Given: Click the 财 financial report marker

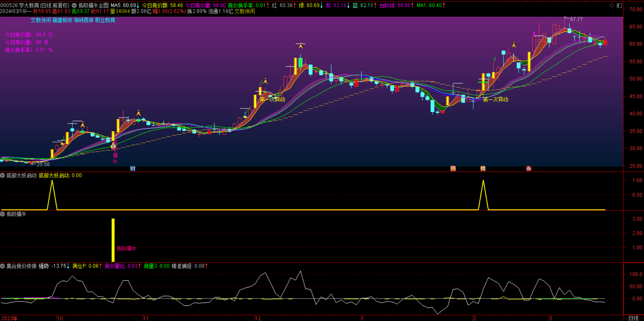Looking at the screenshot, I should click(x=133, y=169).
